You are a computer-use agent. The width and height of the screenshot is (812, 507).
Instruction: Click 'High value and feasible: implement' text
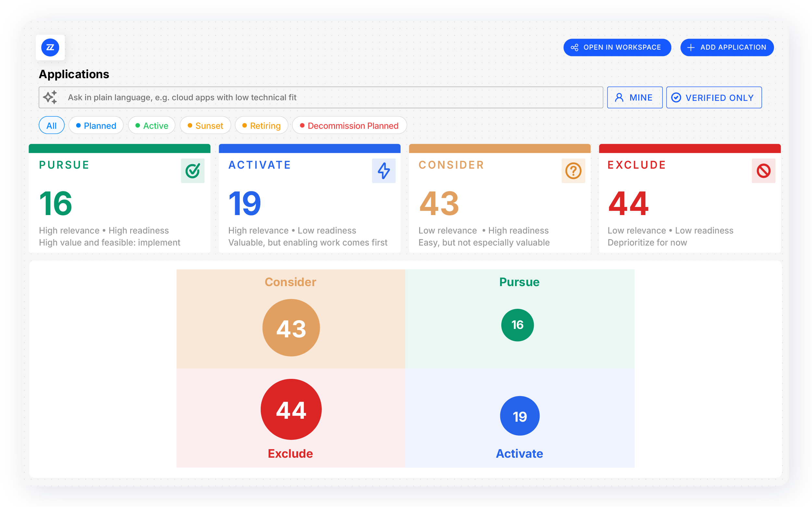(109, 242)
